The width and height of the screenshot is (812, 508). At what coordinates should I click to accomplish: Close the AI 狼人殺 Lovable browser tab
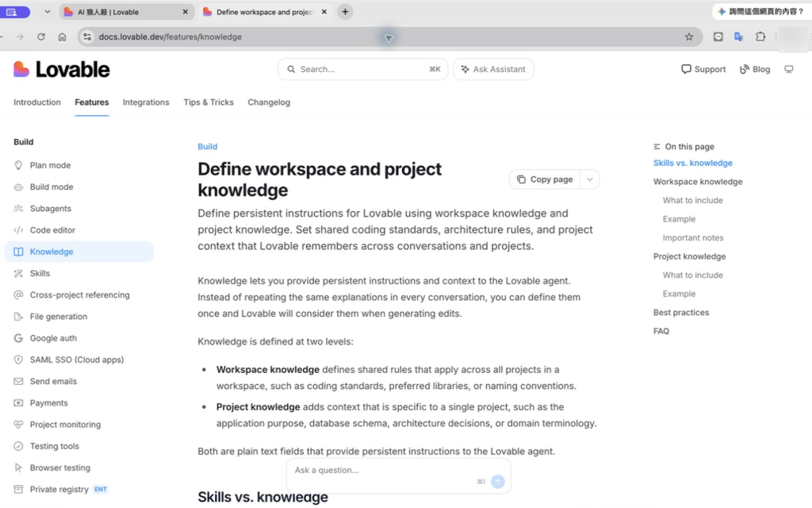click(x=186, y=12)
